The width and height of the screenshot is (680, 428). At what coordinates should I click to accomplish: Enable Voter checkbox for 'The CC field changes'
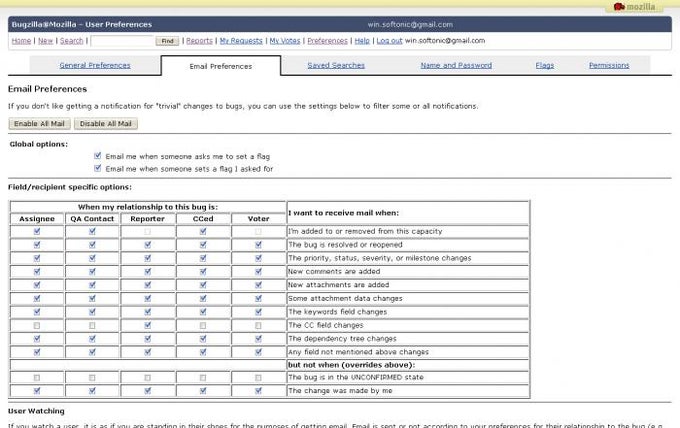click(x=258, y=326)
